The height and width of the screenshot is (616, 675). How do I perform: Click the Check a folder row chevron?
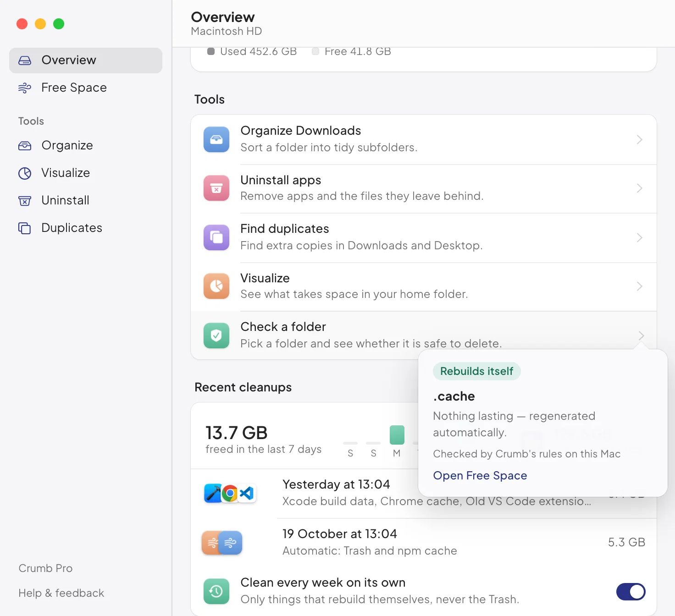pyautogui.click(x=641, y=335)
